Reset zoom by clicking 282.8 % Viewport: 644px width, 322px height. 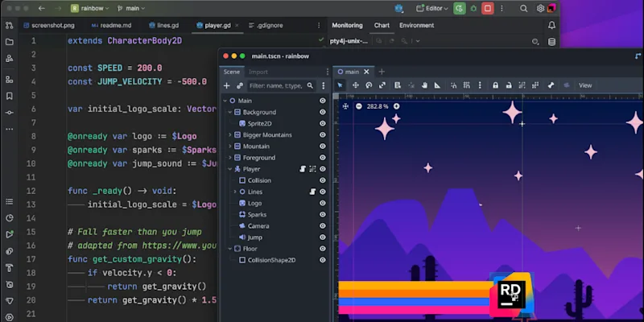click(378, 106)
